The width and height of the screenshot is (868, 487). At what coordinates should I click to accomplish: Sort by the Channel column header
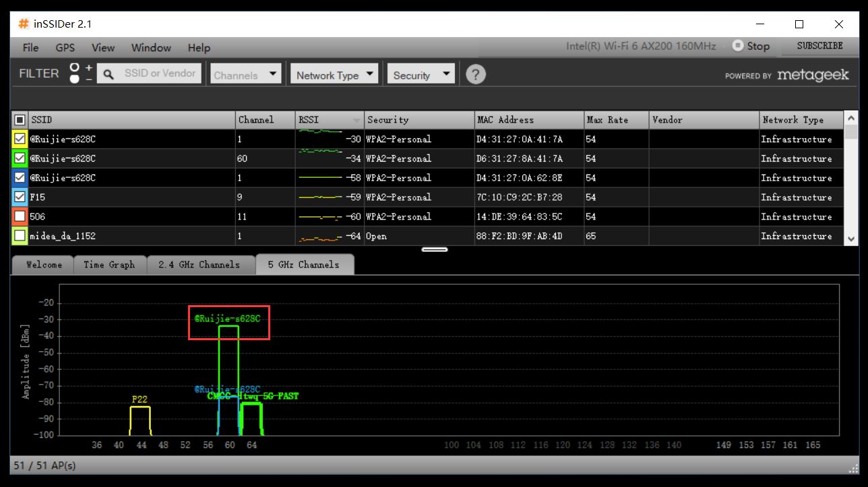[x=265, y=120]
